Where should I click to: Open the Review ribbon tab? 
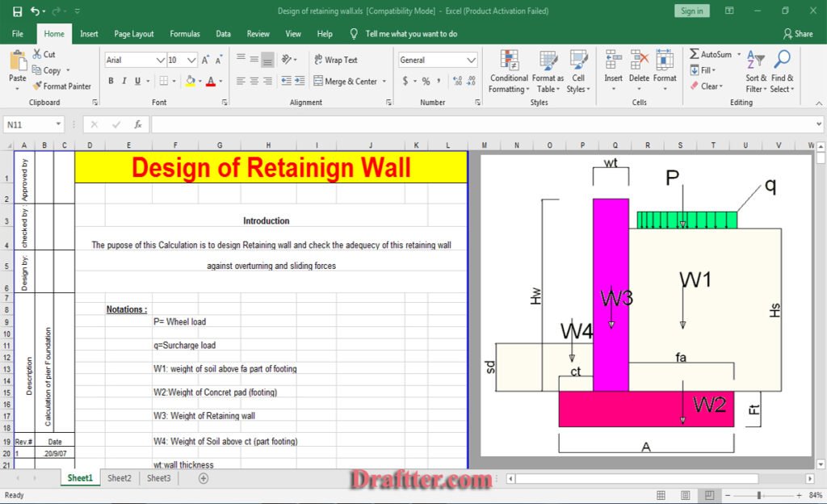[258, 34]
